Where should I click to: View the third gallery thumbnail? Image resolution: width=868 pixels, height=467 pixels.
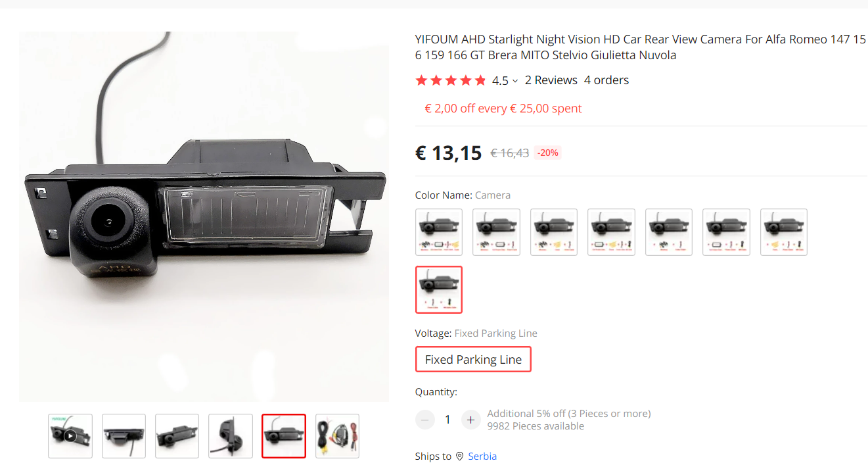(x=177, y=435)
